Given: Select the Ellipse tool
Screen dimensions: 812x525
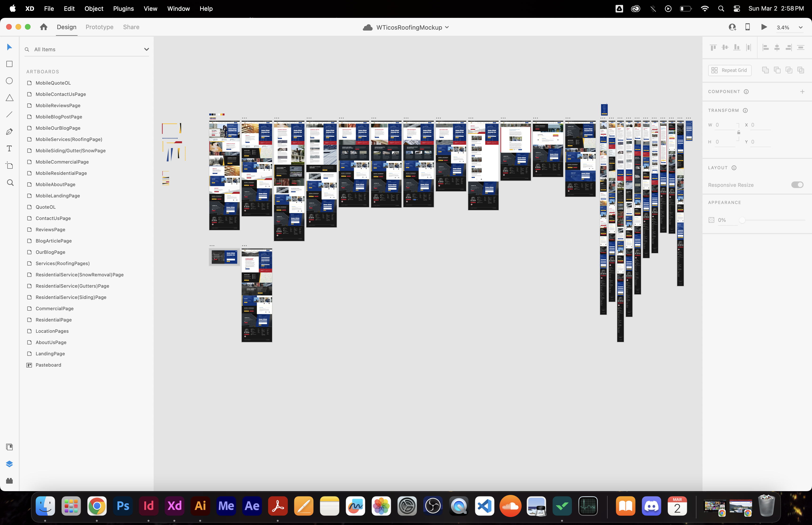Looking at the screenshot, I should click(10, 81).
